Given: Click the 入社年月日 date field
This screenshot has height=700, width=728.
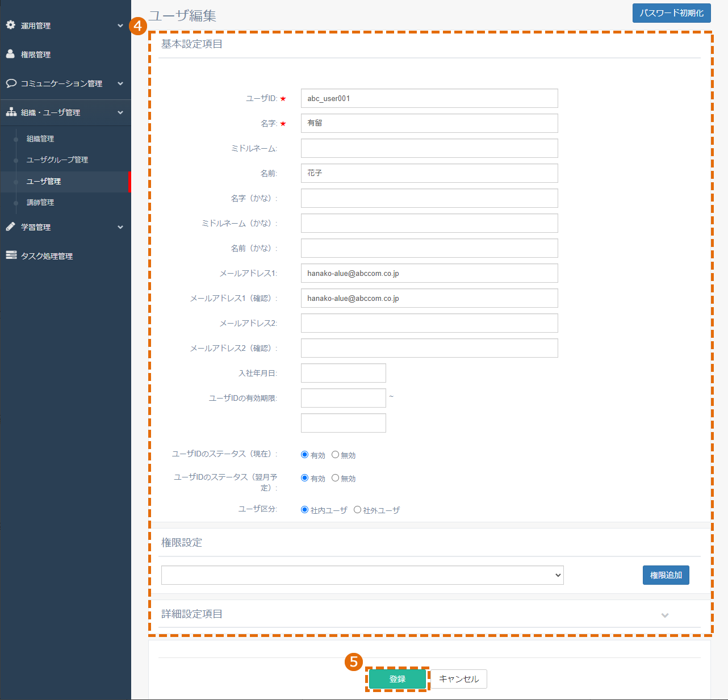Looking at the screenshot, I should (x=344, y=373).
